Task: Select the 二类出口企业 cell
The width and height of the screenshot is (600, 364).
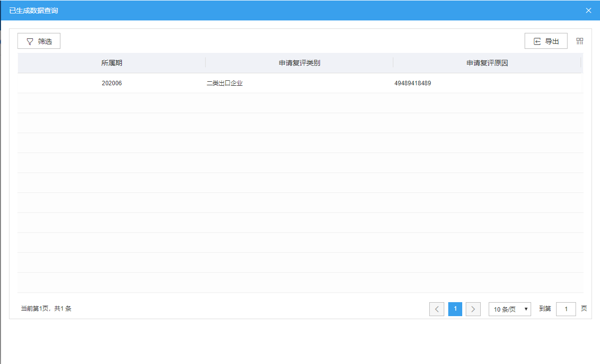Action: pos(225,83)
